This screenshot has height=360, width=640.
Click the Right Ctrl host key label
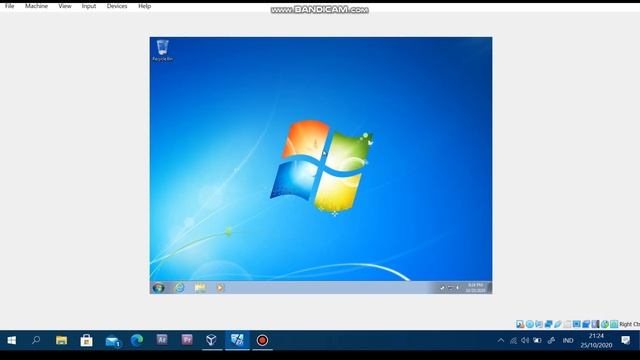coord(629,324)
